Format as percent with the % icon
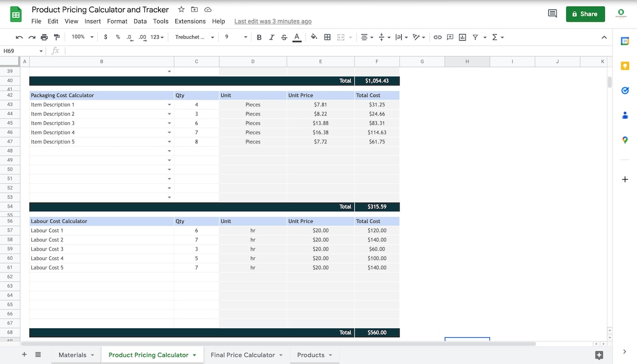 (117, 37)
